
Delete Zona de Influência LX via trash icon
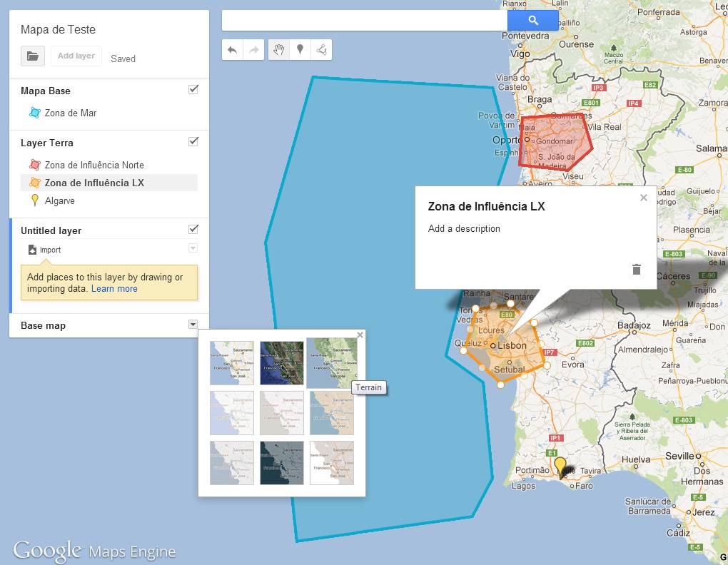click(636, 270)
